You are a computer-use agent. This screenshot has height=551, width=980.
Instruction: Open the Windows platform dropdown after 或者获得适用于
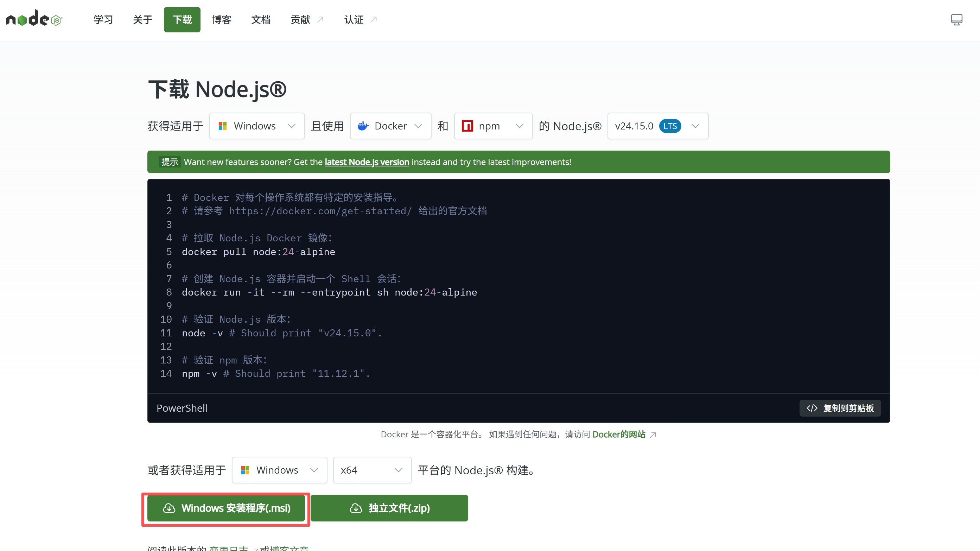(280, 470)
